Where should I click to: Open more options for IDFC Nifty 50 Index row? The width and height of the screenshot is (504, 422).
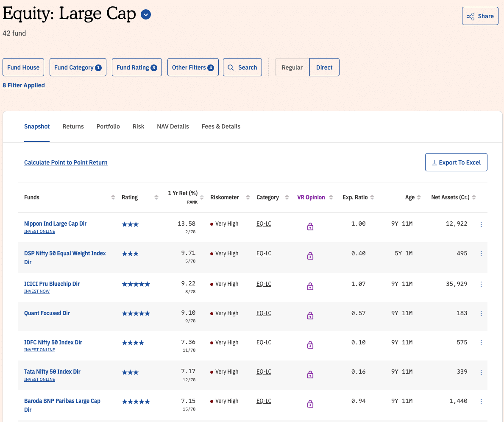click(481, 343)
